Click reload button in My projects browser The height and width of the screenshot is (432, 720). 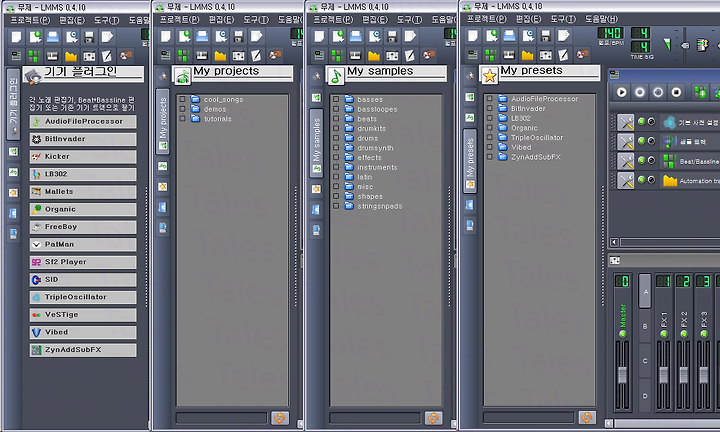point(280,418)
